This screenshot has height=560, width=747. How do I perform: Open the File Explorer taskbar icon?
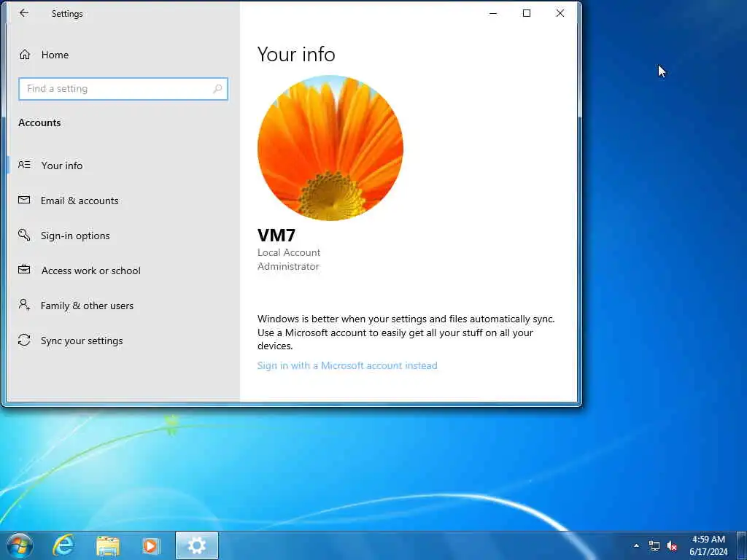click(x=108, y=546)
